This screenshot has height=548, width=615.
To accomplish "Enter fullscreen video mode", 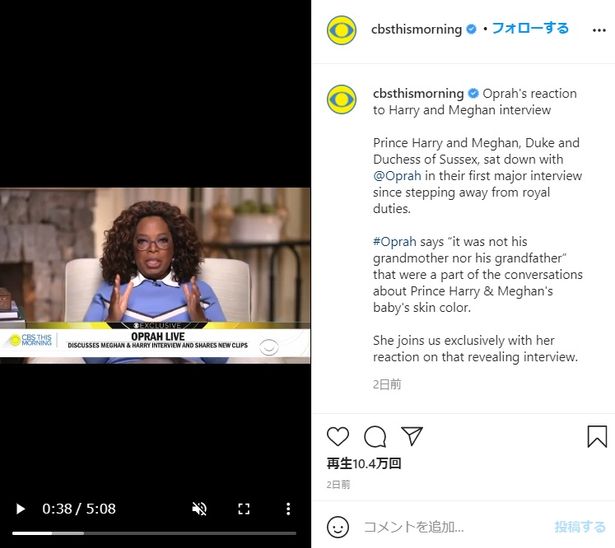I will (x=244, y=509).
